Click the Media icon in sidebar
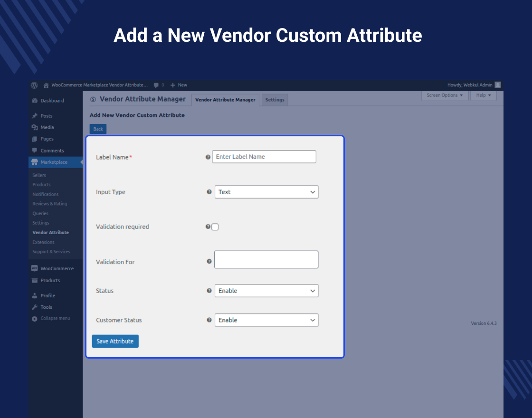Image resolution: width=532 pixels, height=418 pixels. (35, 127)
